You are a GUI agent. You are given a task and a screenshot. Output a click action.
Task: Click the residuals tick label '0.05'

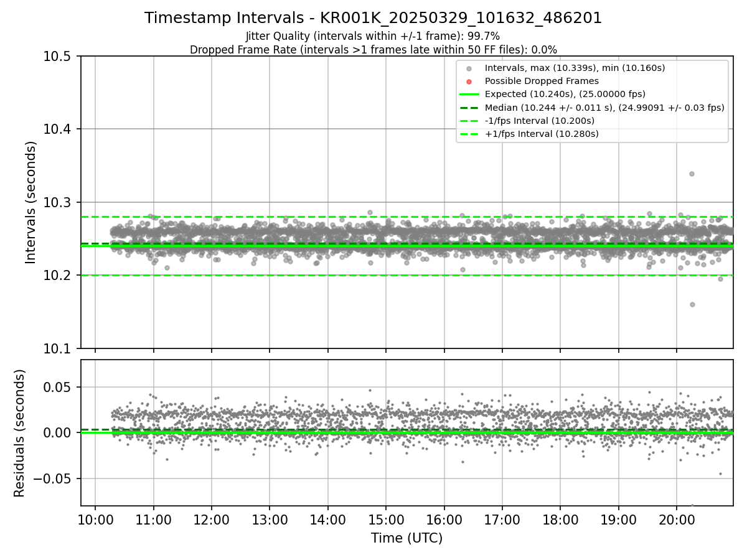[x=59, y=387]
